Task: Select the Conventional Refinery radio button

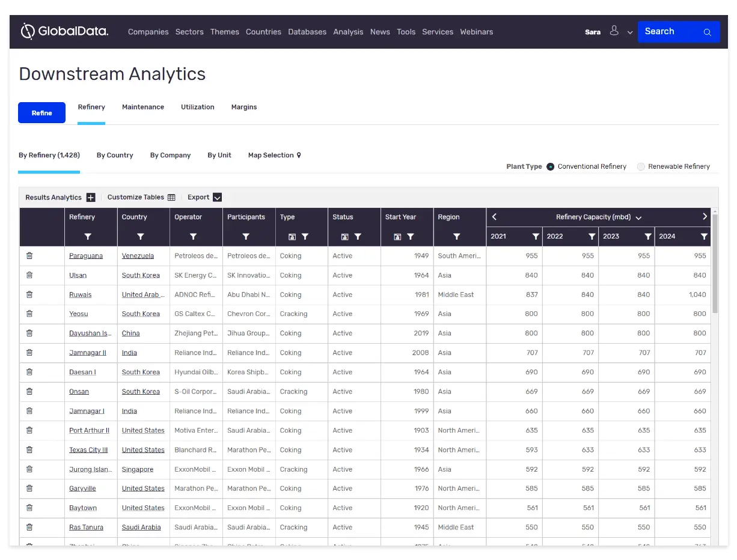Action: tap(550, 167)
